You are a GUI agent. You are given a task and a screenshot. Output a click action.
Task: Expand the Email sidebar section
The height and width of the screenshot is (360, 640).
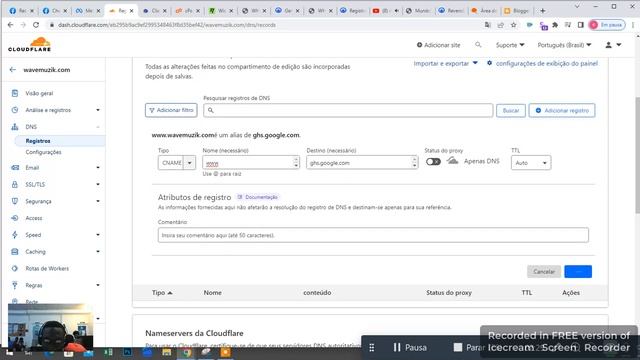[98, 168]
